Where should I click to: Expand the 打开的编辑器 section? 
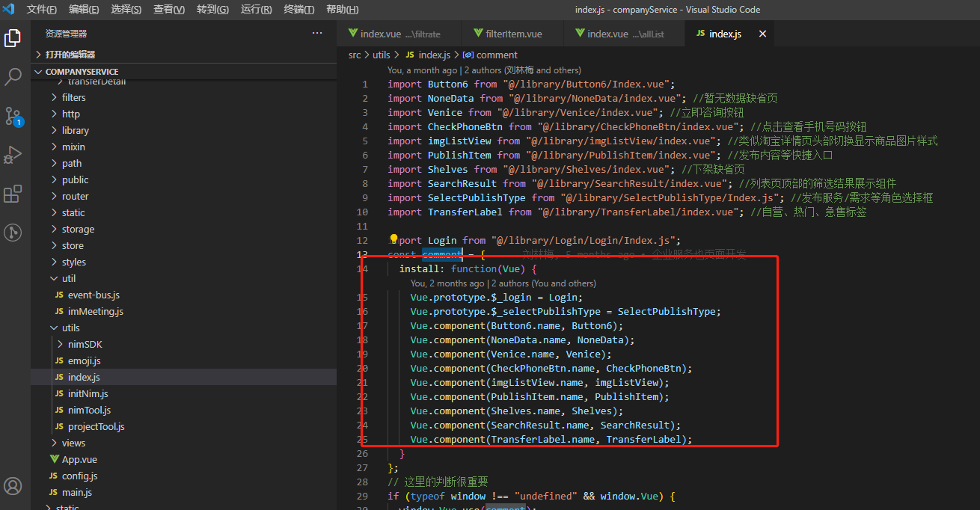click(x=183, y=55)
